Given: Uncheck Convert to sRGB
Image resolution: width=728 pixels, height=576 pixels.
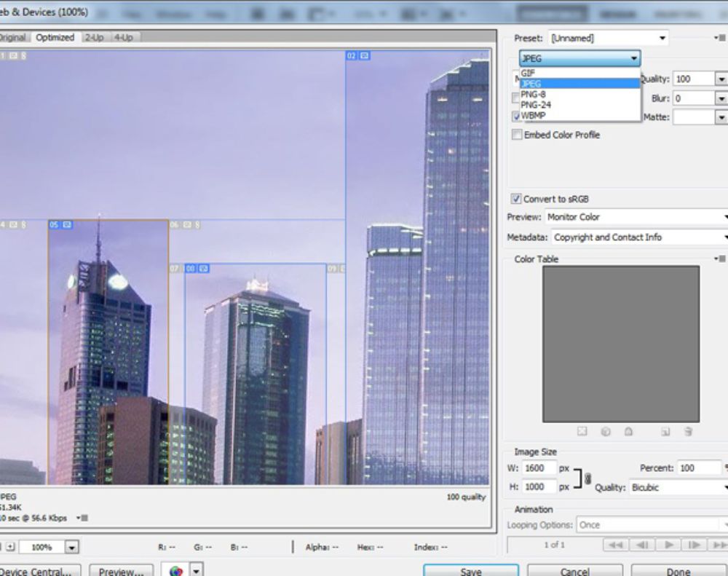Looking at the screenshot, I should point(516,199).
